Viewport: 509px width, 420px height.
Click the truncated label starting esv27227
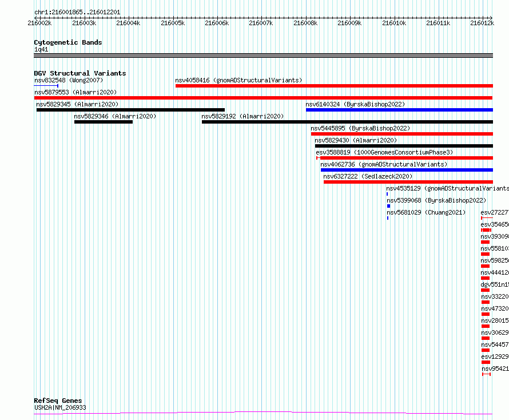[x=495, y=212]
